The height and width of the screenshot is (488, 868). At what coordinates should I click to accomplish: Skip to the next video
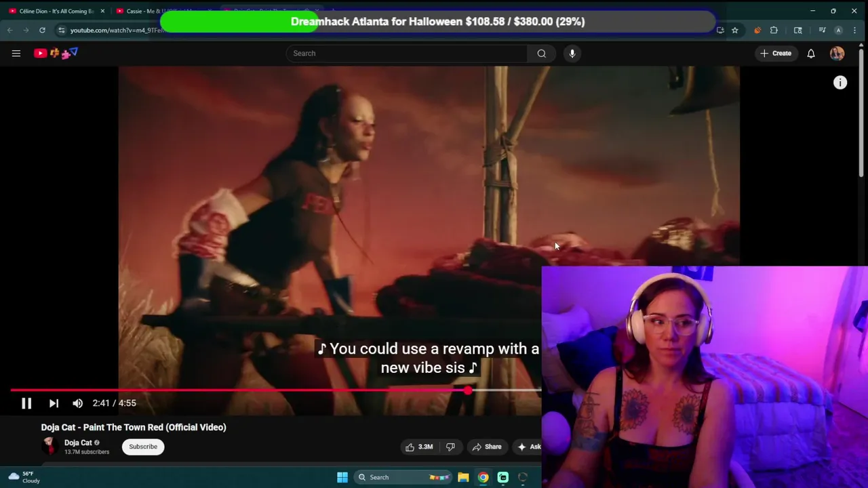(x=54, y=403)
